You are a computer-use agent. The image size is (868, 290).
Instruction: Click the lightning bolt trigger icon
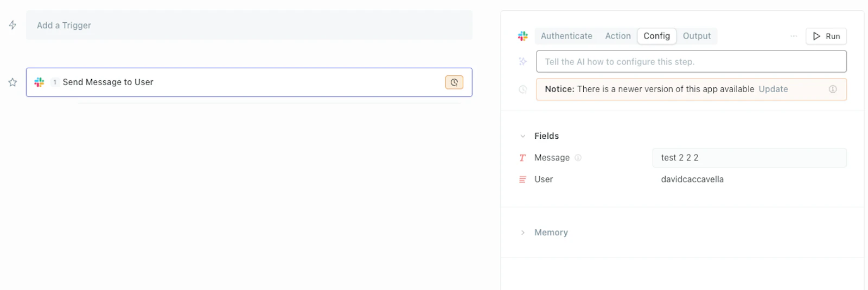(12, 25)
